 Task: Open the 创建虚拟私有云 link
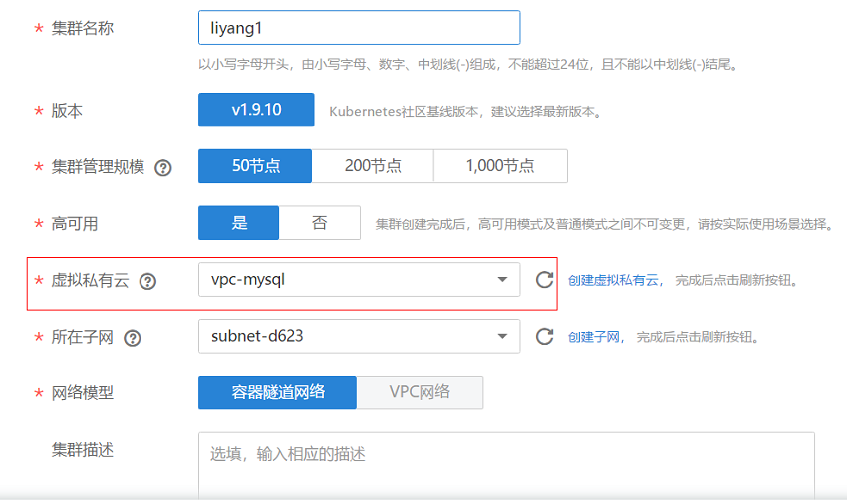(x=613, y=280)
